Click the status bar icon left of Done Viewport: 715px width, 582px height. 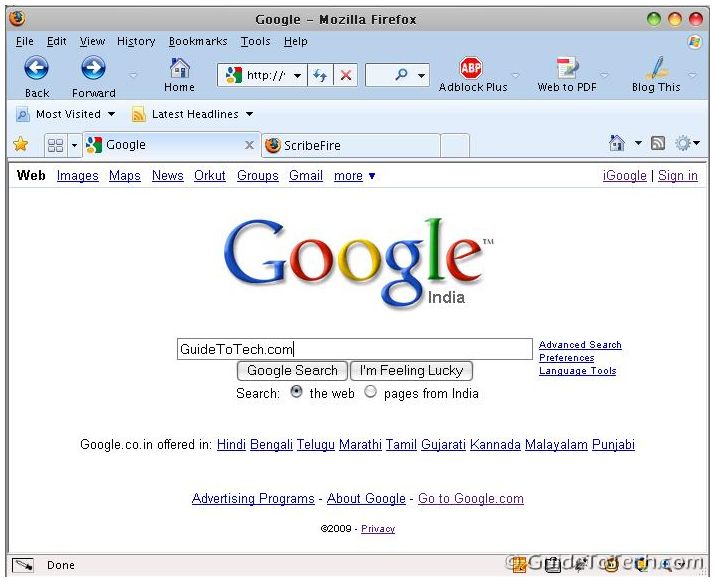22,565
